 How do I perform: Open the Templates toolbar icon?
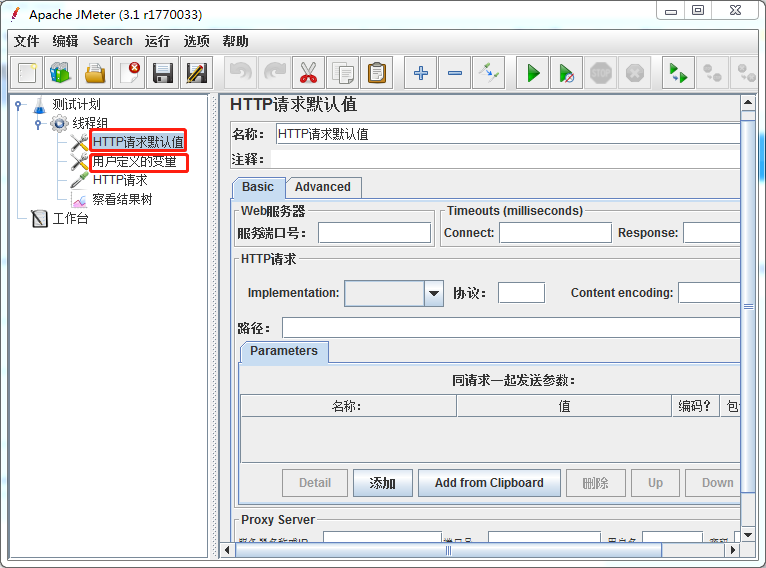61,73
